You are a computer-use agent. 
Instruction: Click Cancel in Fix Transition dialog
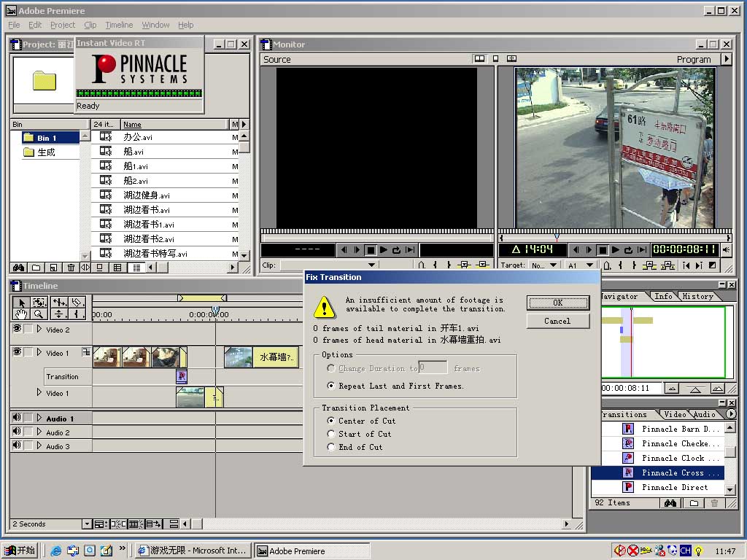coord(558,321)
